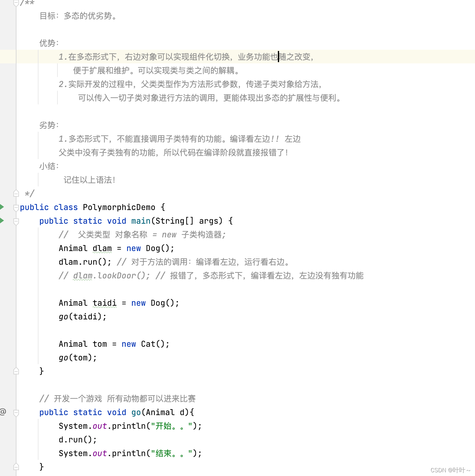The image size is (475, 476).
Task: Click fold marker at go method closing brace
Action: 16,467
